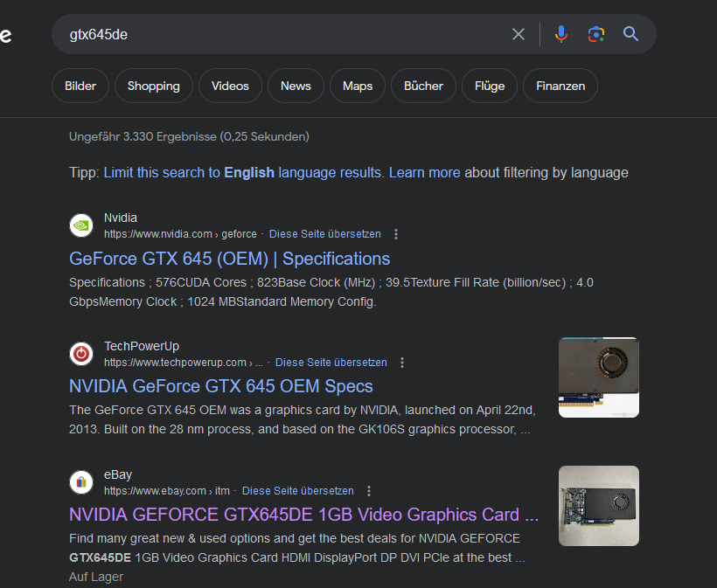This screenshot has height=588, width=717.
Task: Open three-dot menu for eBay result
Action: [369, 491]
